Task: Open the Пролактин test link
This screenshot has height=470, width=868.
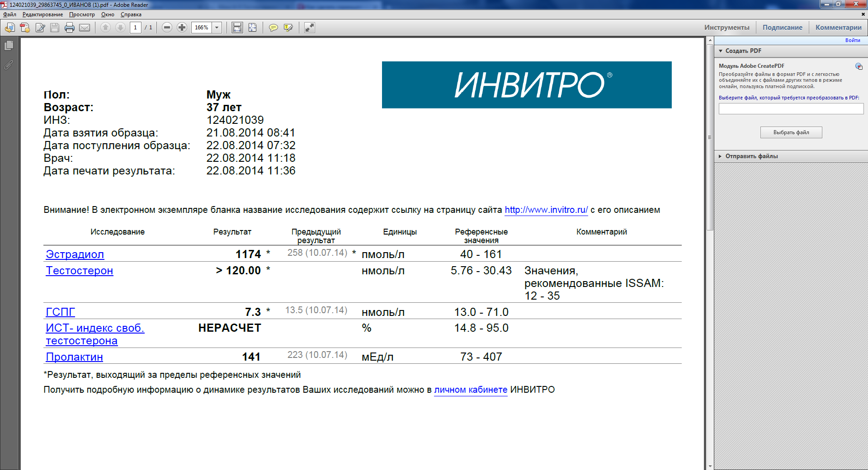Action: pyautogui.click(x=74, y=357)
